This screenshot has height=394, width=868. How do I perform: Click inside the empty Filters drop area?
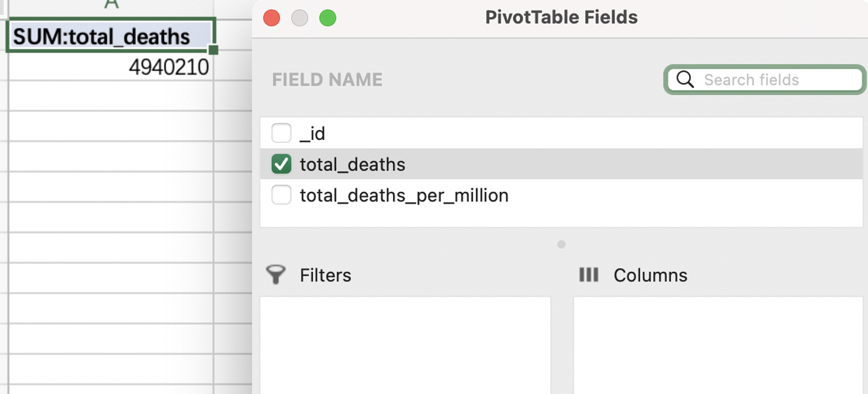pos(405,344)
